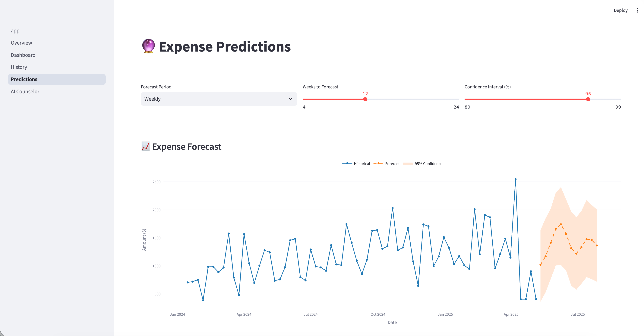The height and width of the screenshot is (336, 644).
Task: Click the last orange forecast data point
Action: [x=596, y=246]
